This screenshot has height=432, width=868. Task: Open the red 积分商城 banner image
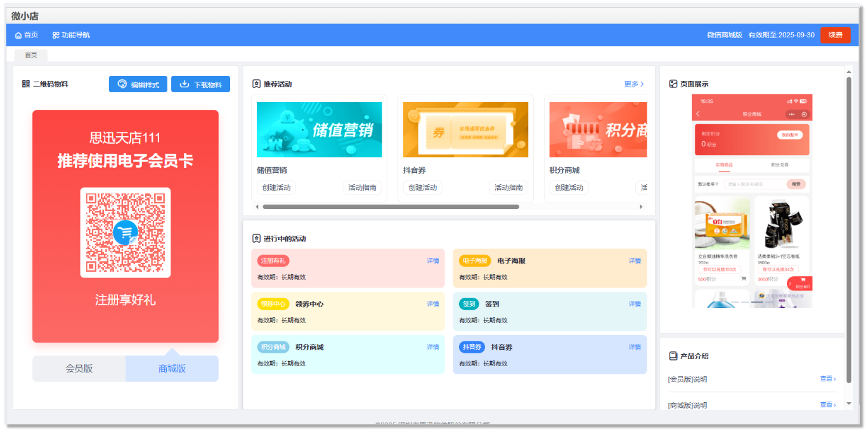(598, 129)
